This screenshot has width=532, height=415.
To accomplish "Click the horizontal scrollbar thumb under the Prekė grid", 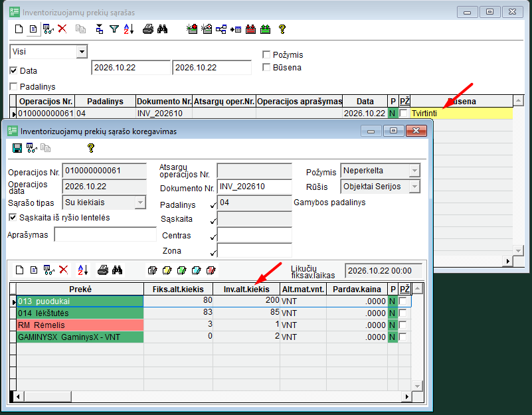I will click(48, 396).
